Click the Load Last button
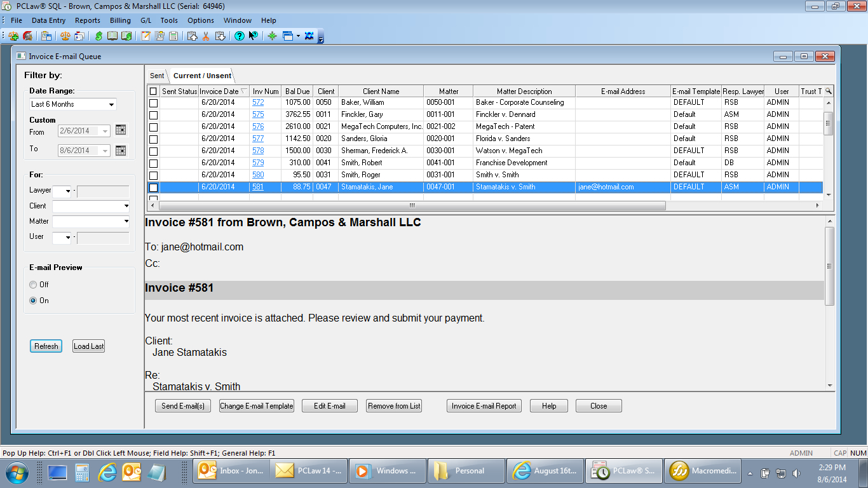 tap(89, 346)
